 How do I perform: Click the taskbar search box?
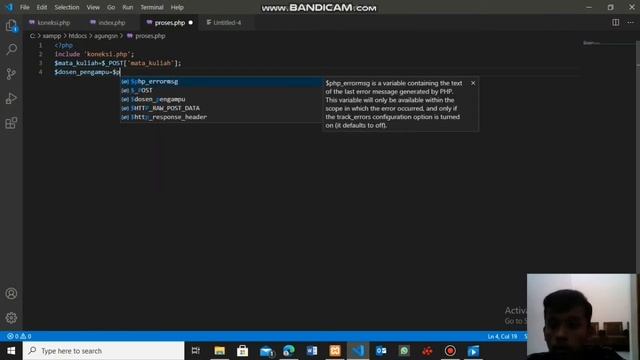[x=103, y=351]
